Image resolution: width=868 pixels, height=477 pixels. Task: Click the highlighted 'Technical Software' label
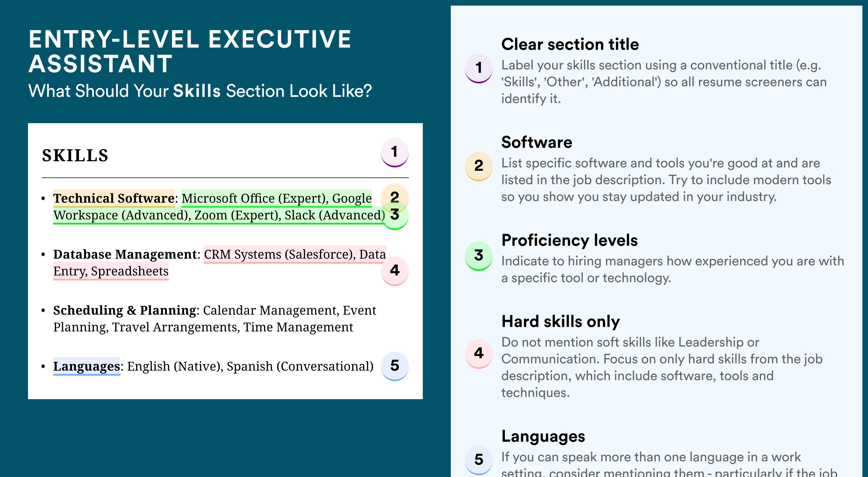[x=114, y=198]
